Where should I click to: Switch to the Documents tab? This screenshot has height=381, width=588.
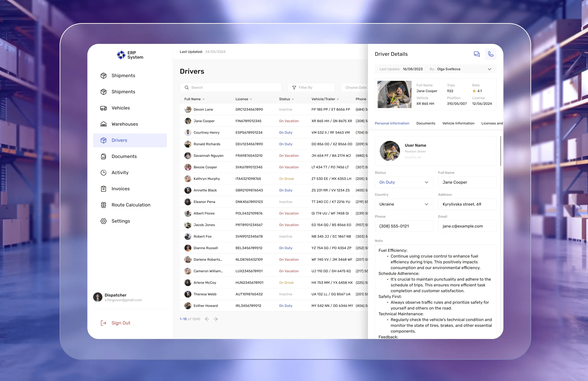tap(426, 123)
